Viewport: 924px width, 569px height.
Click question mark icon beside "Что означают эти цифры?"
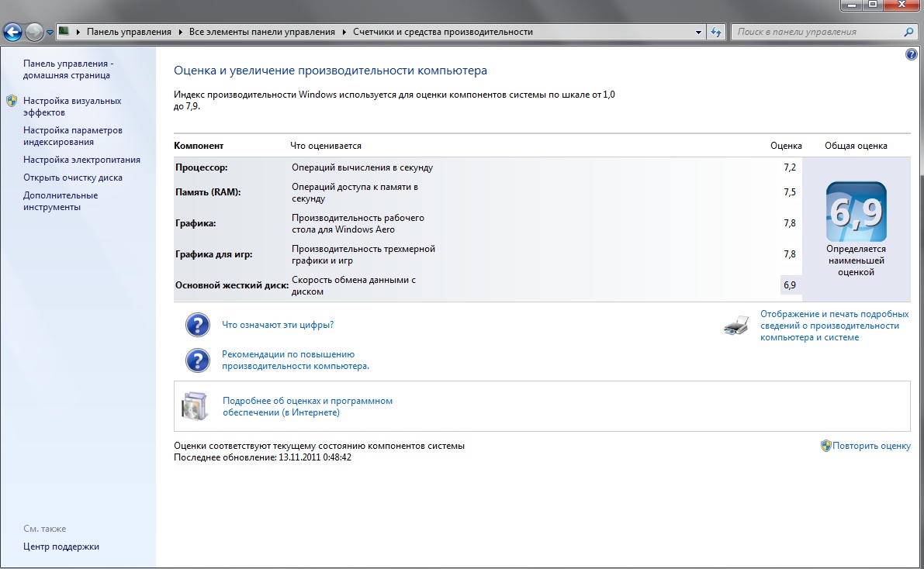[x=198, y=325]
